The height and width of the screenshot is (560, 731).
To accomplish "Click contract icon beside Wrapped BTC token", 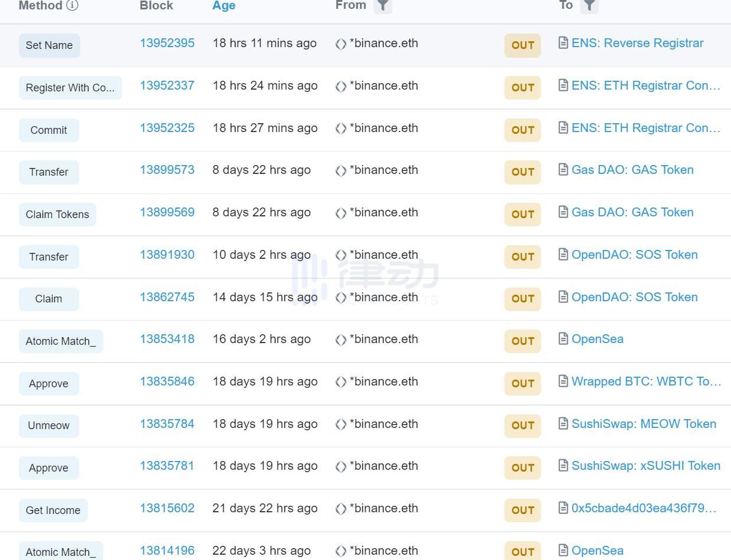I will [x=563, y=381].
